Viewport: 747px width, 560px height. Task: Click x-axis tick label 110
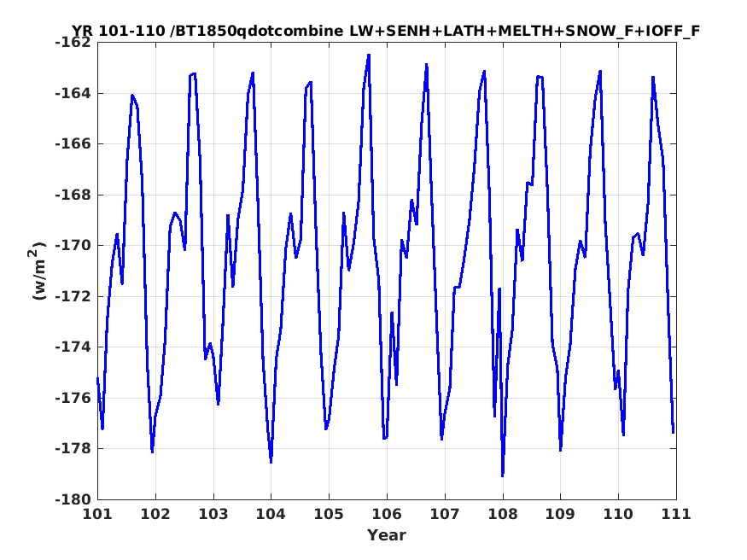click(x=618, y=514)
